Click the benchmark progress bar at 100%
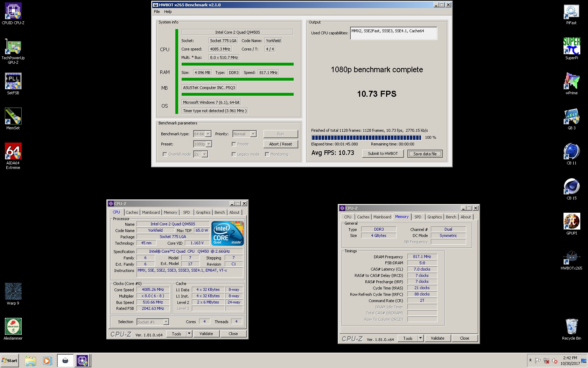The image size is (588, 368). [366, 138]
